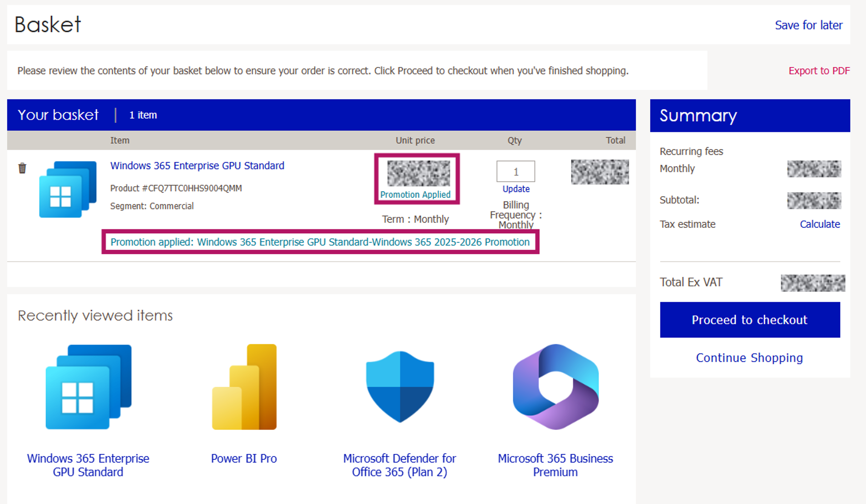Click the Microsoft 365 Business Premium icon
This screenshot has width=866, height=504.
[x=555, y=387]
